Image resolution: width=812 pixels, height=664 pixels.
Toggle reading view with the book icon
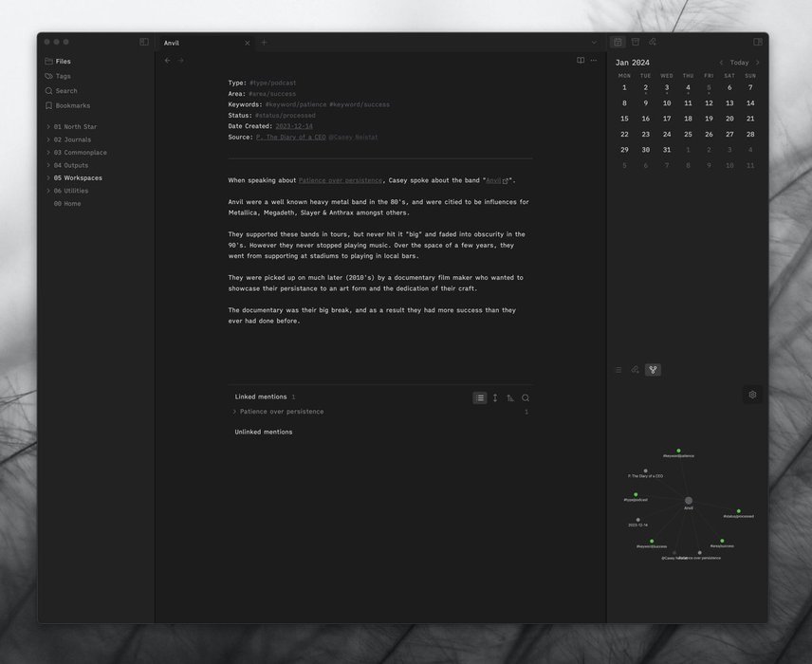581,61
